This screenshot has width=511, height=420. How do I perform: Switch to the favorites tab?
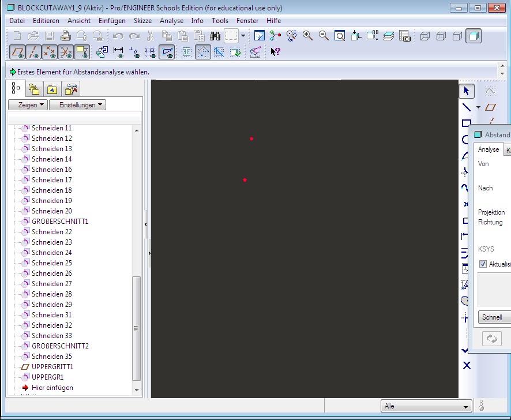click(52, 89)
